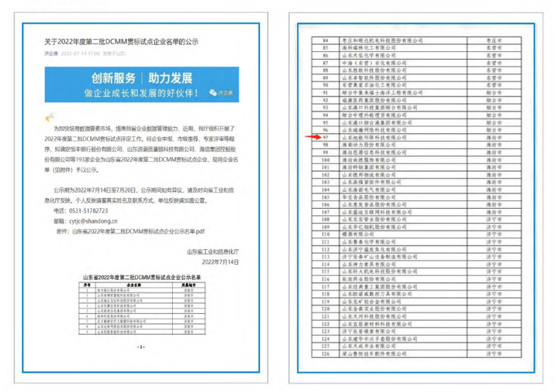Image resolution: width=556 pixels, height=392 pixels.
Task: Select row 91 烟台中集来福士海洋工程有限公司
Action: (x=383, y=92)
